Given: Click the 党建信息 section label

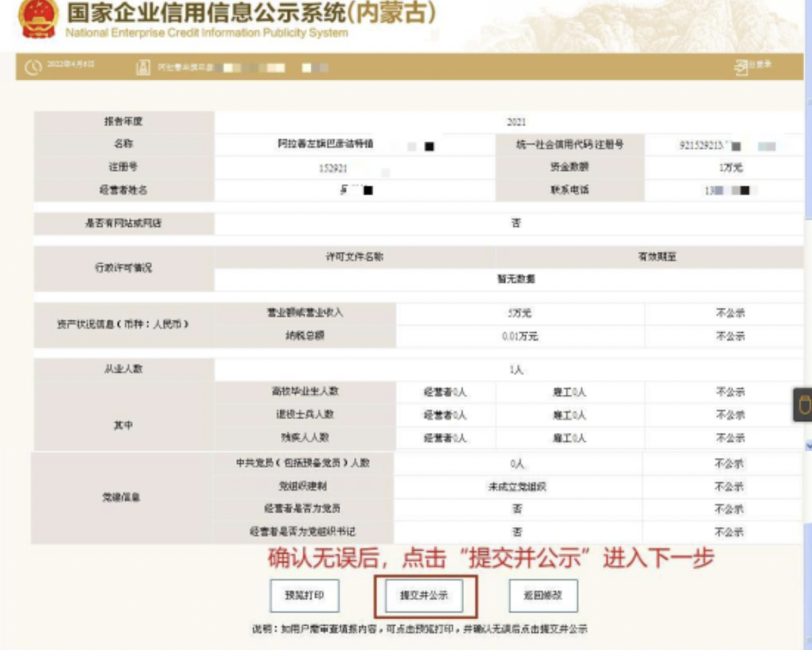Looking at the screenshot, I should click(121, 497).
